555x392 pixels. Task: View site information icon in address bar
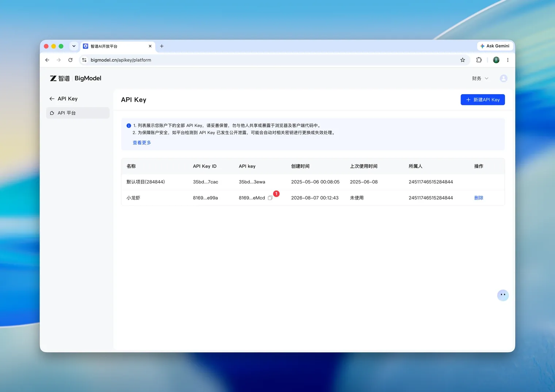[x=84, y=60]
